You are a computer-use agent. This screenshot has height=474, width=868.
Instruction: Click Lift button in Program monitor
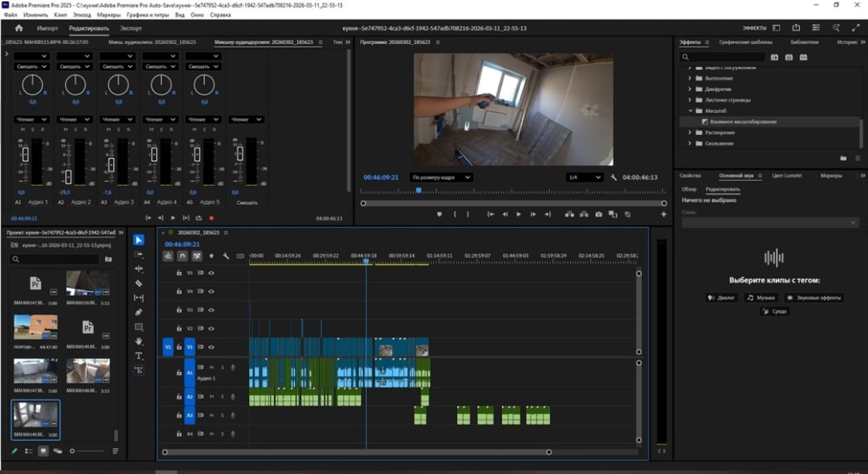point(569,214)
